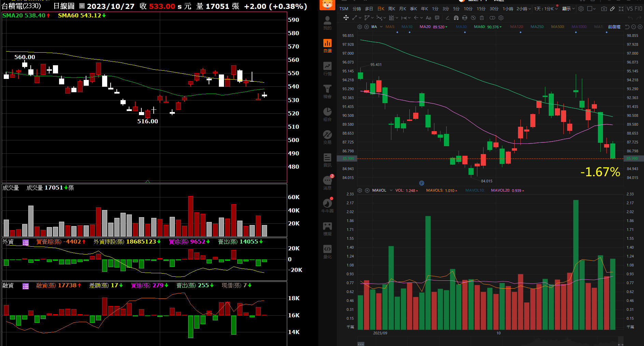Toggle the magnet snap tool
The width and height of the screenshot is (644, 346).
click(x=456, y=18)
